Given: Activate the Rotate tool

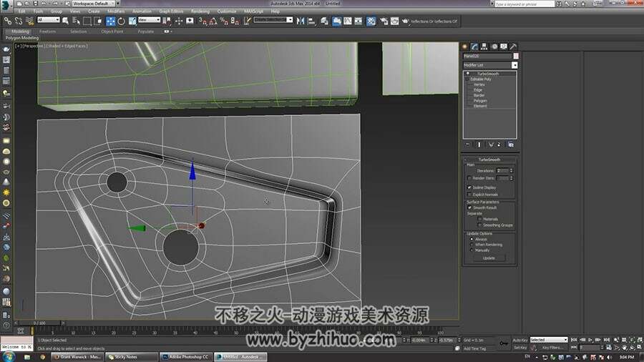Looking at the screenshot, I should pyautogui.click(x=121, y=21).
